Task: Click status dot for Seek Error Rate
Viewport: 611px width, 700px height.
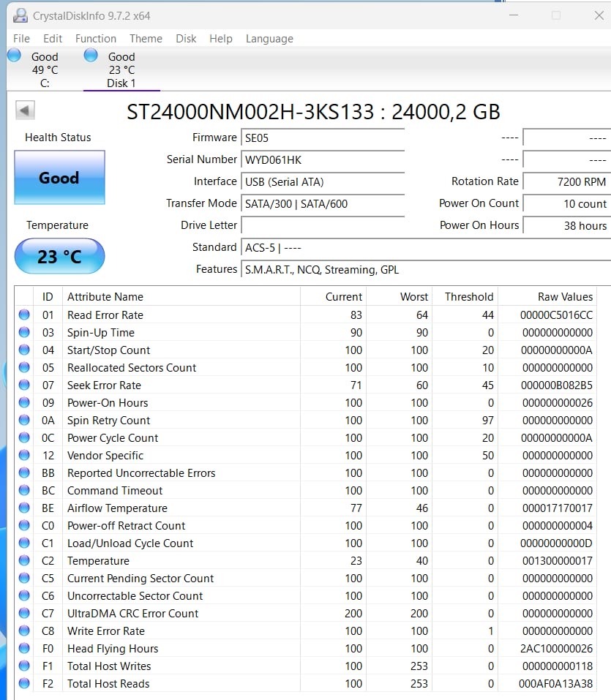Action: coord(24,385)
